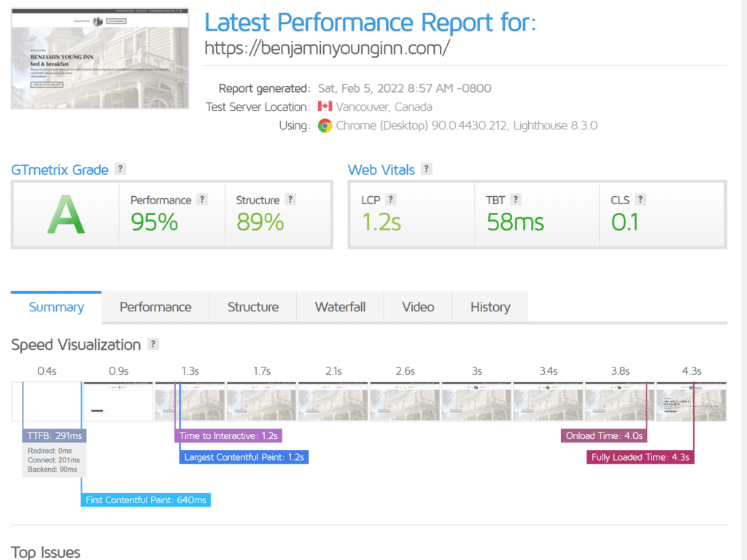This screenshot has height=560, width=747.
Task: Click help icon beside GTmetrix Grade
Action: pyautogui.click(x=121, y=169)
